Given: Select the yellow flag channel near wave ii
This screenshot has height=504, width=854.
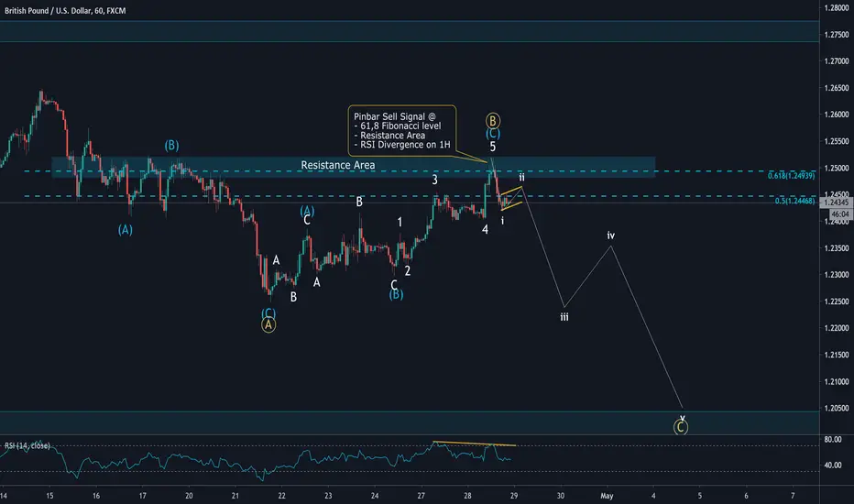Looking at the screenshot, I should click(511, 198).
